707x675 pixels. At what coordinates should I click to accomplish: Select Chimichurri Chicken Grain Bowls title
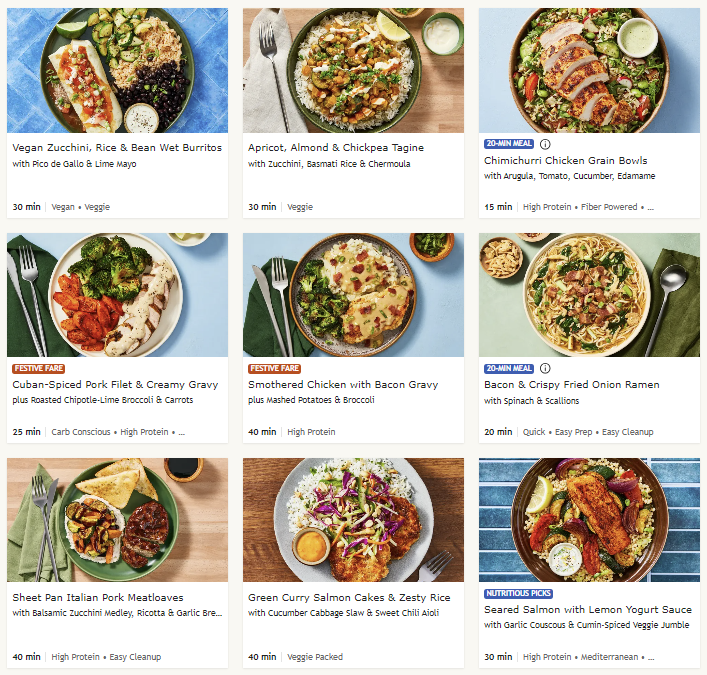(x=565, y=160)
